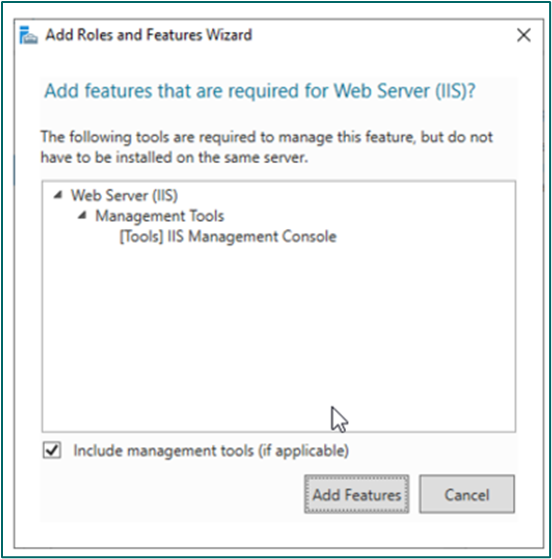
Task: Close the Add Roles and Features Wizard dialog
Action: point(523,35)
